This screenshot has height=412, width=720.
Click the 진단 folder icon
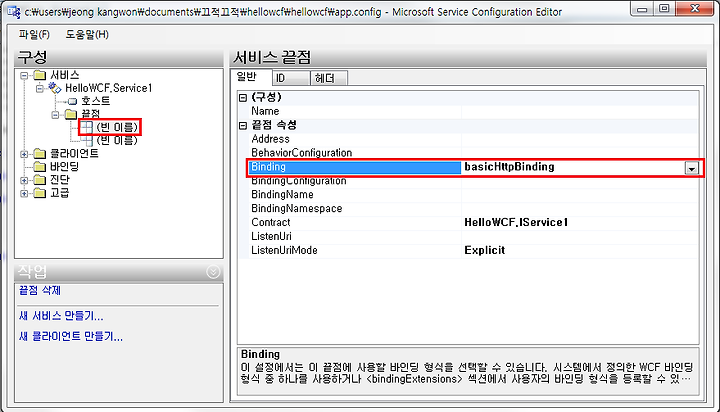click(40, 180)
